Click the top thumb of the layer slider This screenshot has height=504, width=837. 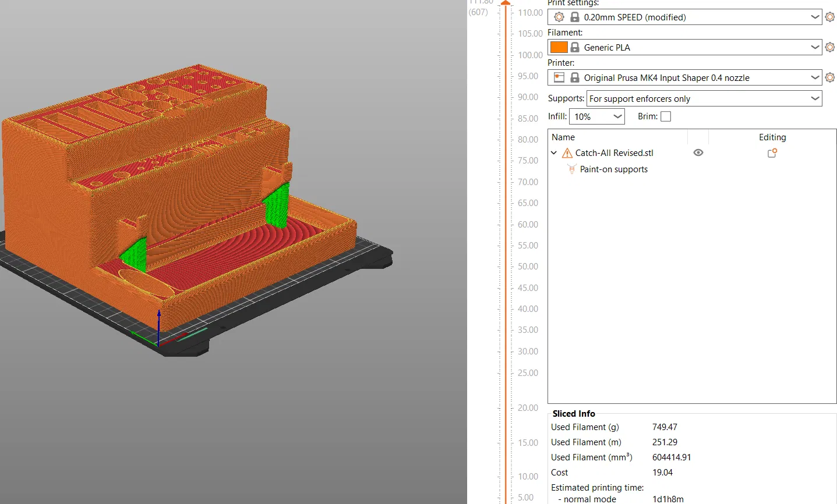[x=506, y=3]
